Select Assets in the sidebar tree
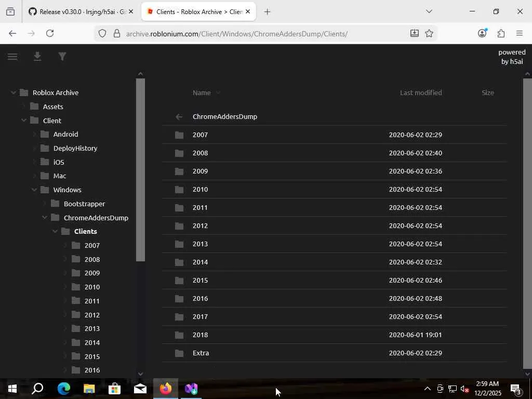 click(x=53, y=107)
